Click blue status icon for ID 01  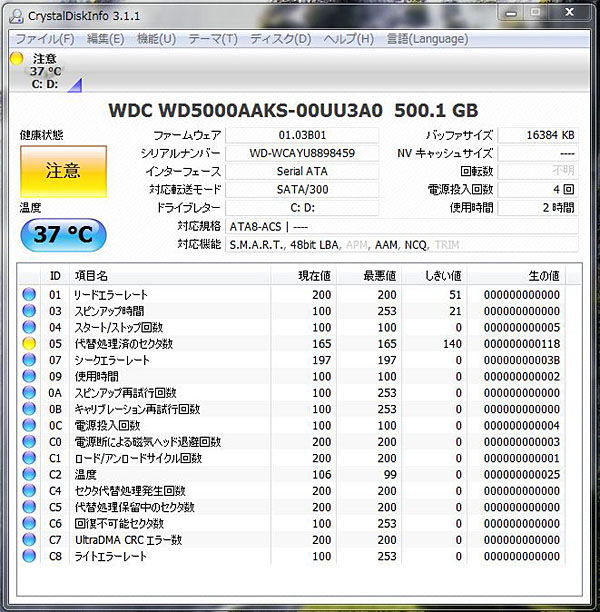click(x=29, y=294)
